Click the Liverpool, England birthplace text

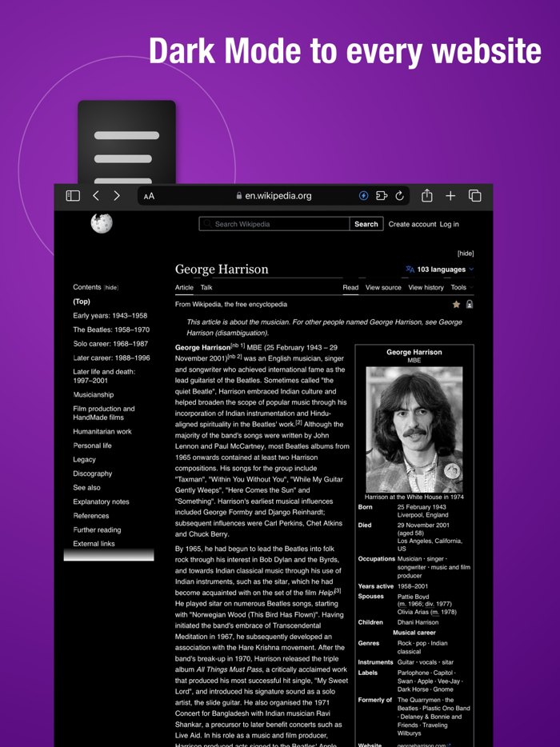[x=422, y=515]
